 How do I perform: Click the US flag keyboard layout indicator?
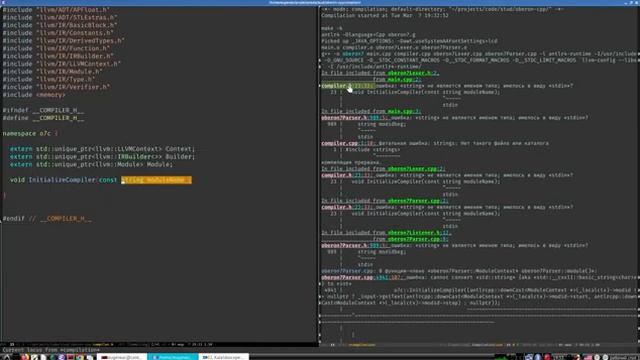588,357
